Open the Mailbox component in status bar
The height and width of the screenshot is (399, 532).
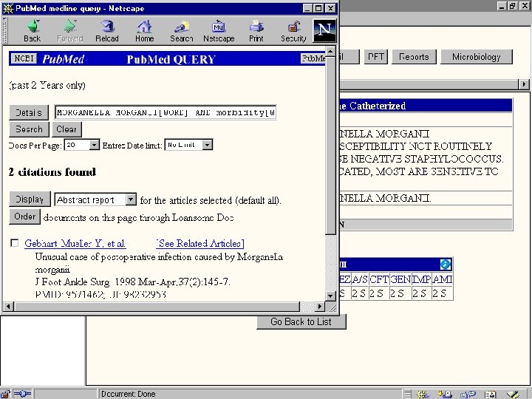(x=445, y=395)
